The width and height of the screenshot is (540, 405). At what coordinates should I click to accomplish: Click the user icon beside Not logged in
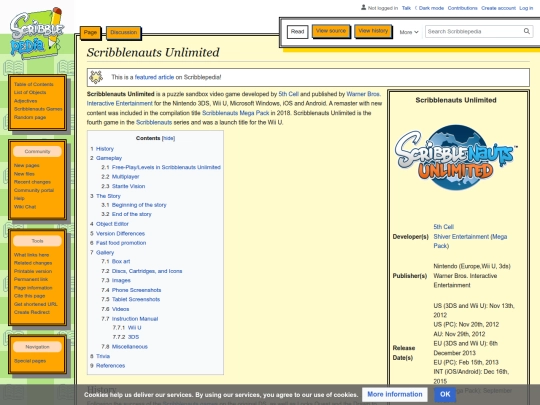pos(363,8)
